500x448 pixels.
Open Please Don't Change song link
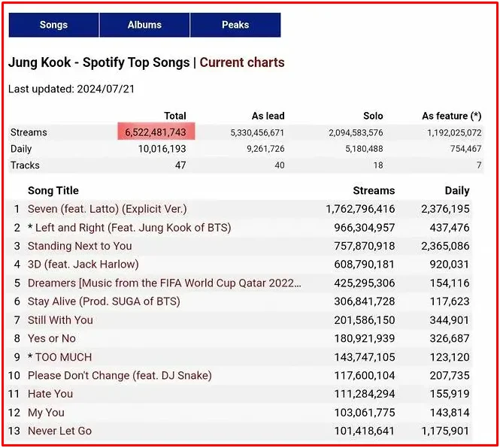coord(120,376)
